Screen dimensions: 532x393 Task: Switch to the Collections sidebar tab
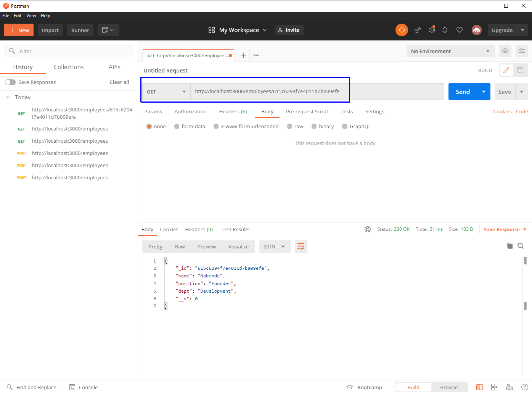point(69,67)
